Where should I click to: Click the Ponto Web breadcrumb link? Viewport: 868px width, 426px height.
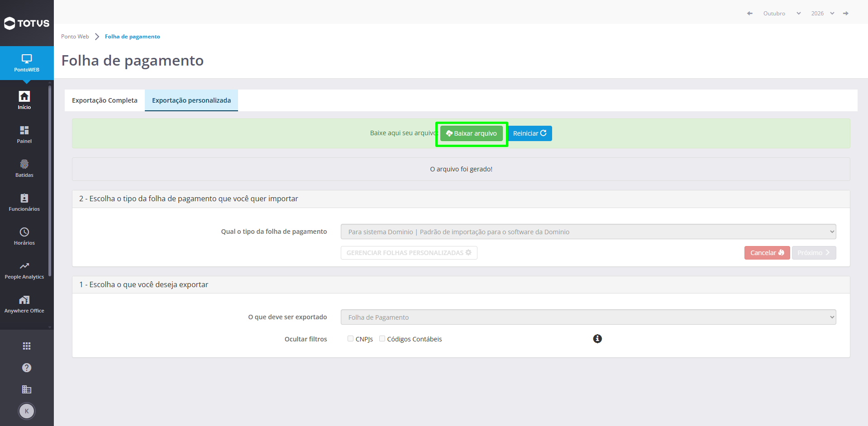tap(75, 37)
